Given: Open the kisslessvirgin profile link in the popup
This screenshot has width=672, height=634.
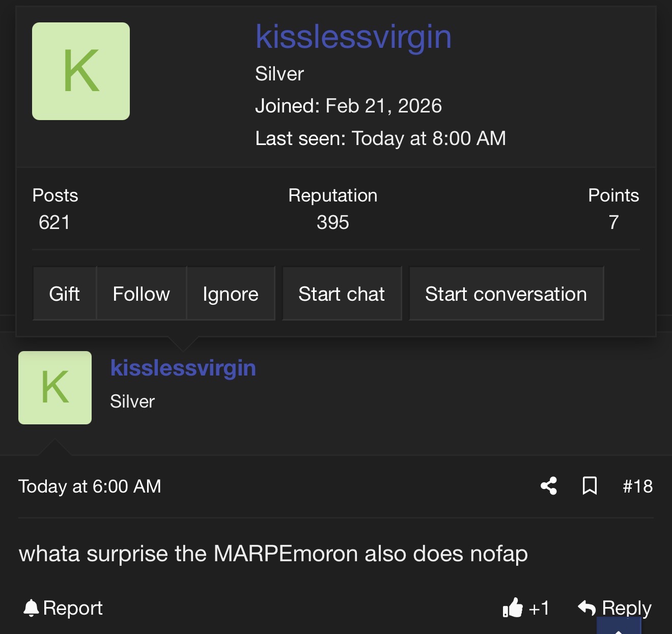Looking at the screenshot, I should pos(353,37).
